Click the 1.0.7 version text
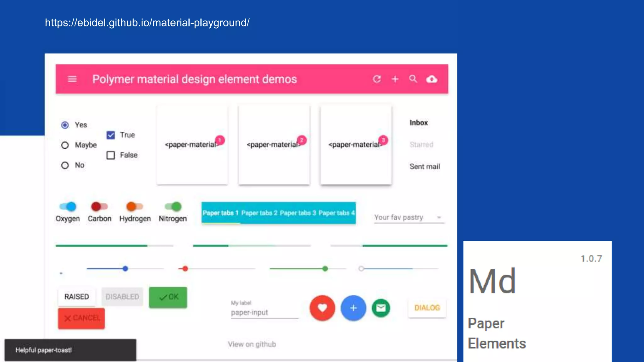The image size is (644, 362). pyautogui.click(x=591, y=259)
